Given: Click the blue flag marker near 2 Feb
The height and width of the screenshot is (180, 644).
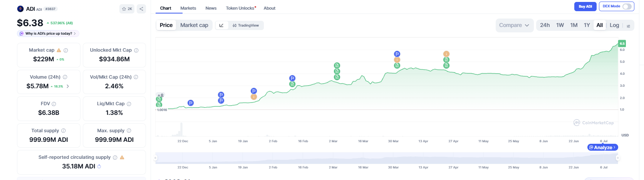Looking at the screenshot, I should [x=292, y=78].
